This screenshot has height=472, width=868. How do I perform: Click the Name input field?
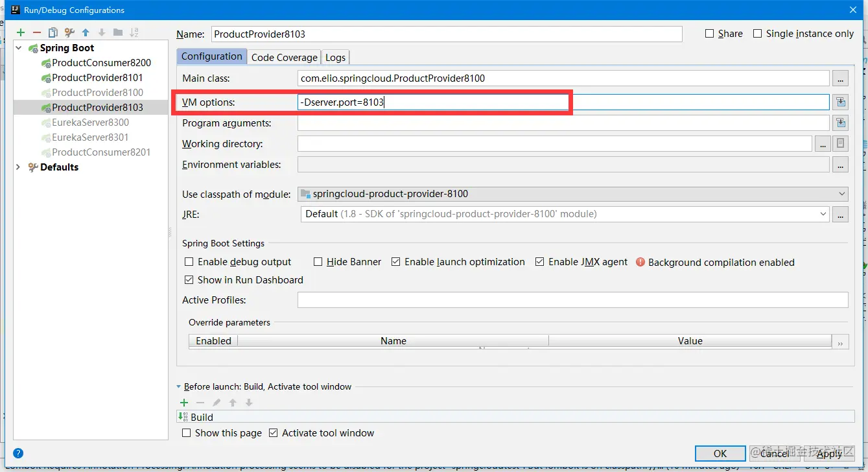coord(446,34)
